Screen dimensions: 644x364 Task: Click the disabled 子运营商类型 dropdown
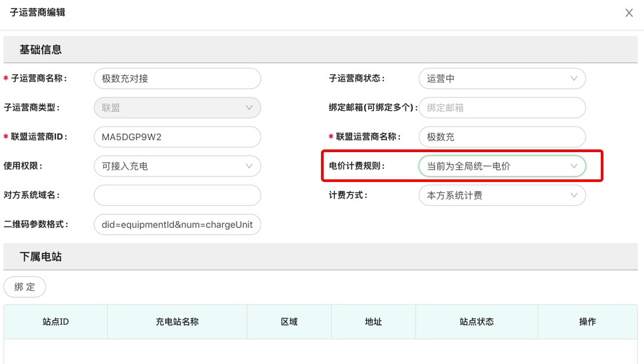point(177,108)
